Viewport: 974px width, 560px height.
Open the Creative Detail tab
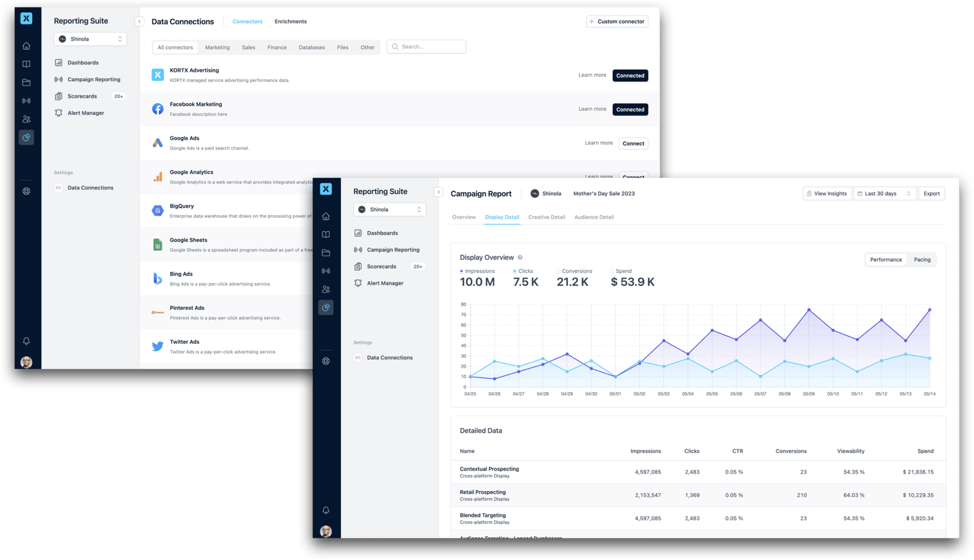tap(546, 217)
